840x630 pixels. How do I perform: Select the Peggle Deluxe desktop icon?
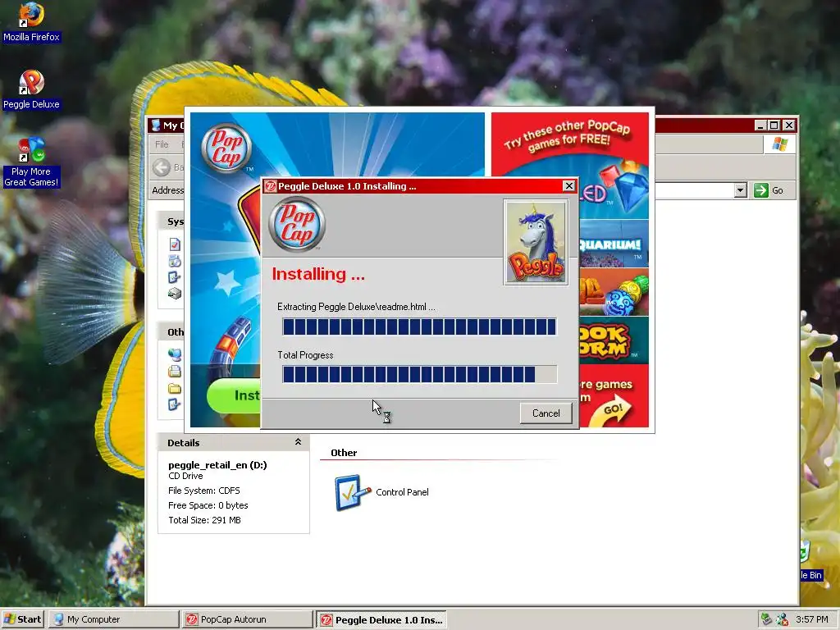(31, 89)
